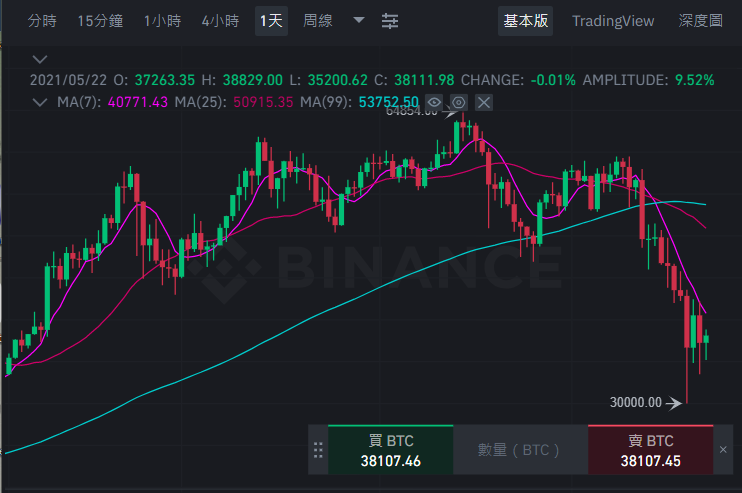
Task: Click the 賣 BTC sell button
Action: click(x=650, y=450)
